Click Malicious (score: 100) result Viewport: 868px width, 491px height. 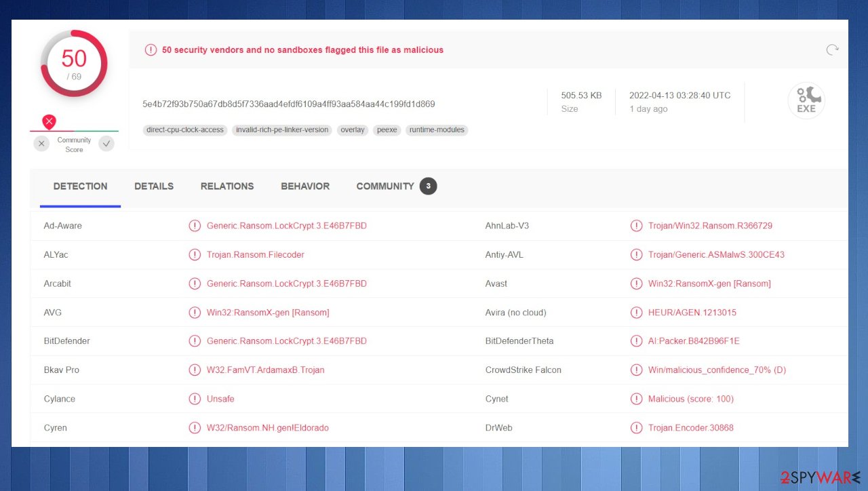(x=691, y=399)
